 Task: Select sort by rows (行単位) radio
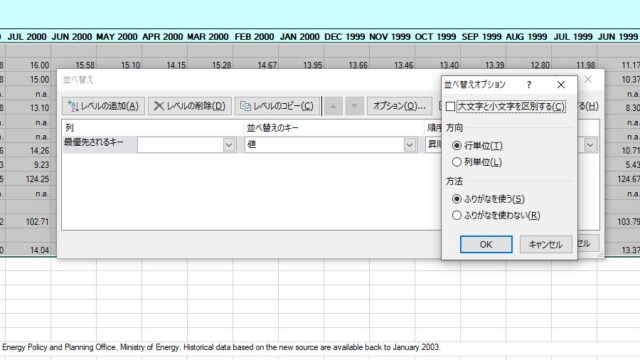point(457,145)
